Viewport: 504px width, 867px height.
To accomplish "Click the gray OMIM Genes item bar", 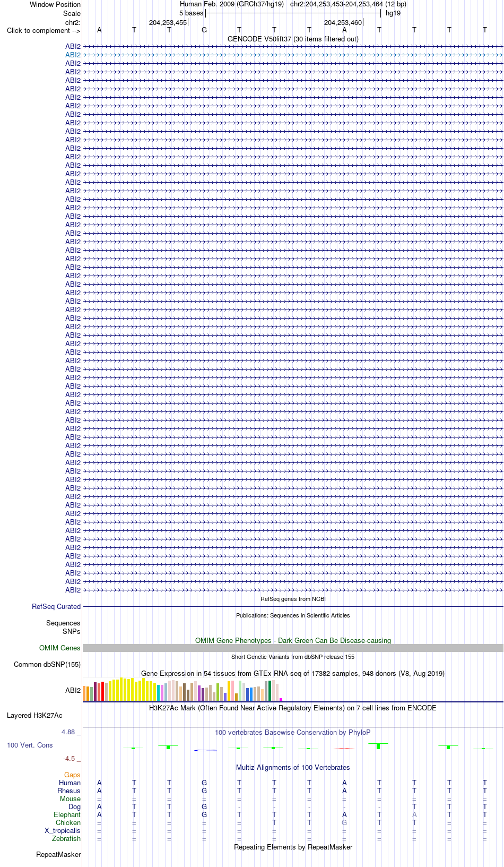I will (293, 648).
